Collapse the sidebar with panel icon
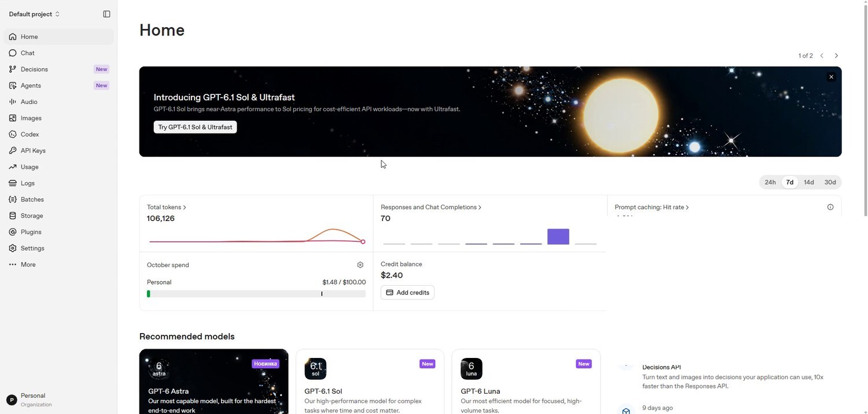Screen dimensions: 868x414 coord(106,14)
